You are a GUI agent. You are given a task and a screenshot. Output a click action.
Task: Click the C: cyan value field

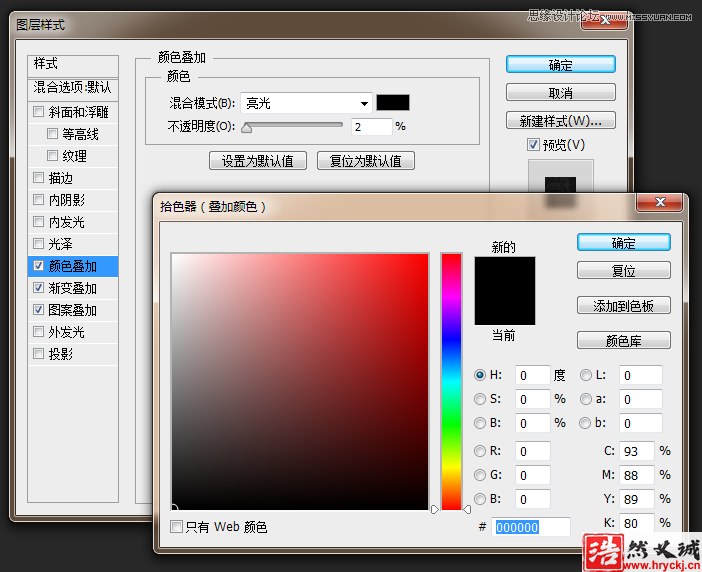pos(637,451)
